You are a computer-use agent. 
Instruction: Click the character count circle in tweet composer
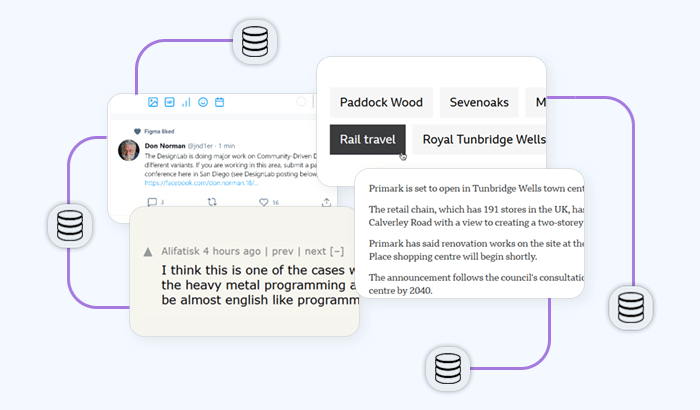(x=301, y=102)
